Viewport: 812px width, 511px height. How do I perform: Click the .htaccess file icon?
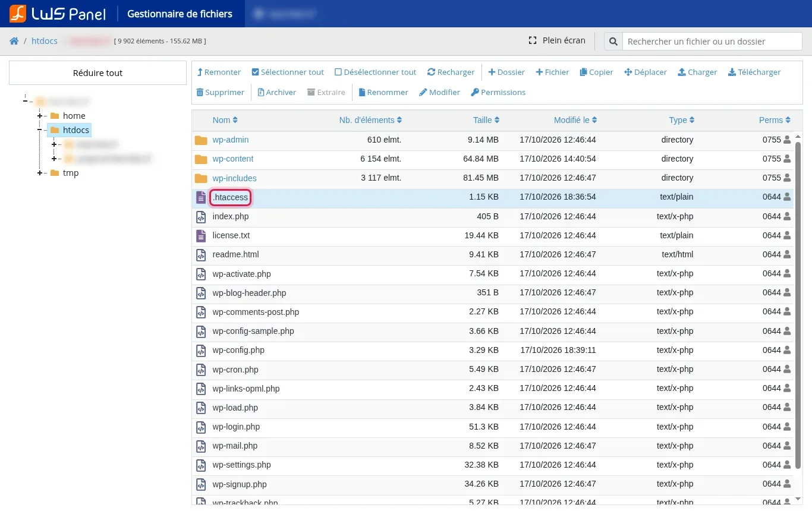click(x=201, y=197)
